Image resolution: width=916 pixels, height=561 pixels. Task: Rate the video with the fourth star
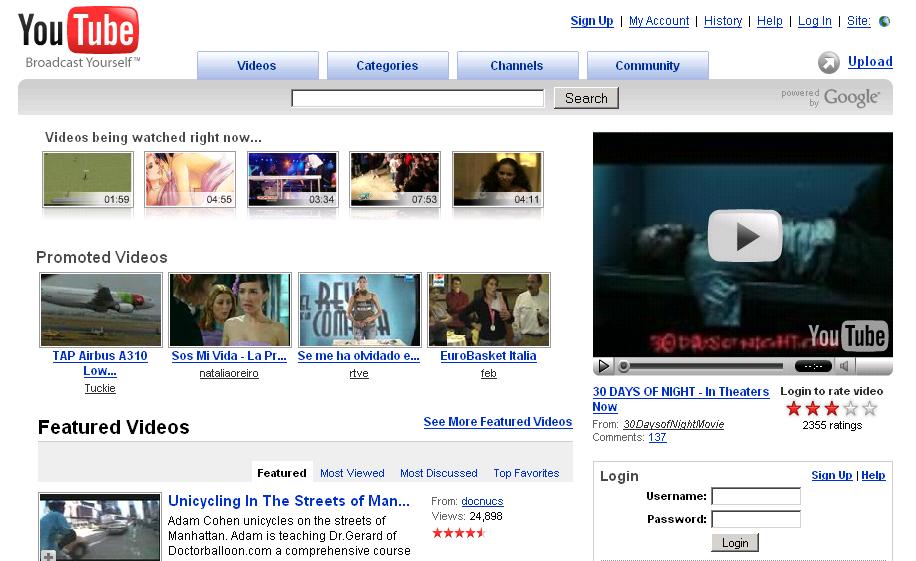coord(851,408)
